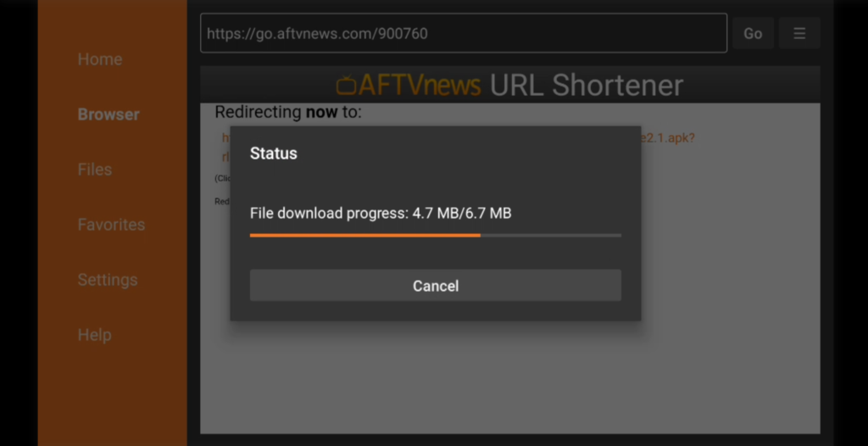Open the Files section
Image resolution: width=868 pixels, height=446 pixels.
pos(95,169)
